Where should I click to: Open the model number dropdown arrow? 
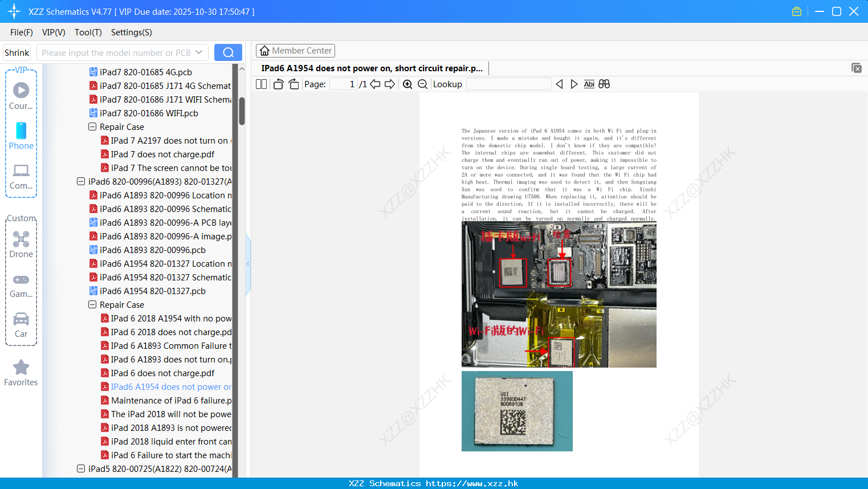click(x=199, y=52)
